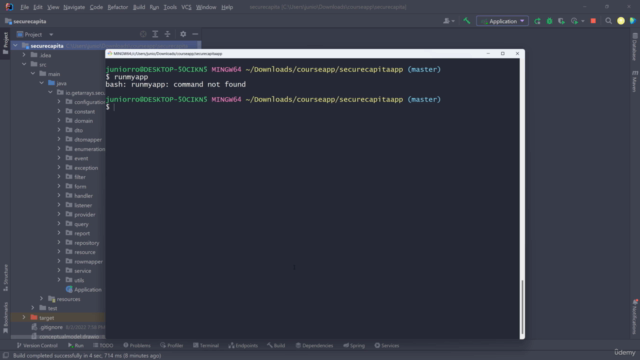The height and width of the screenshot is (360, 640).
Task: Expand the target folder
Action: point(24,318)
